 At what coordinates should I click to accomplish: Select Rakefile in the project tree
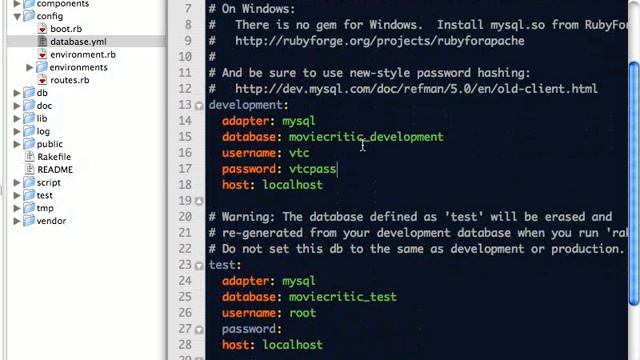54,157
